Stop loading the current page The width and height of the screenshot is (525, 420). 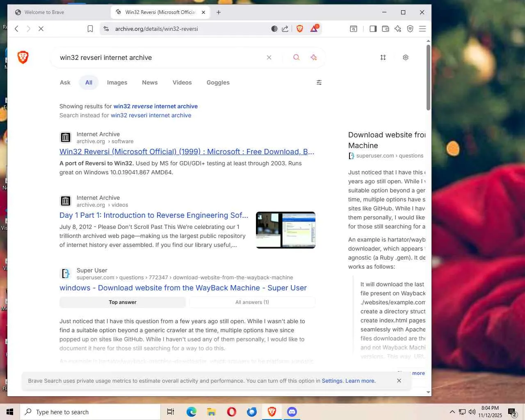click(41, 29)
